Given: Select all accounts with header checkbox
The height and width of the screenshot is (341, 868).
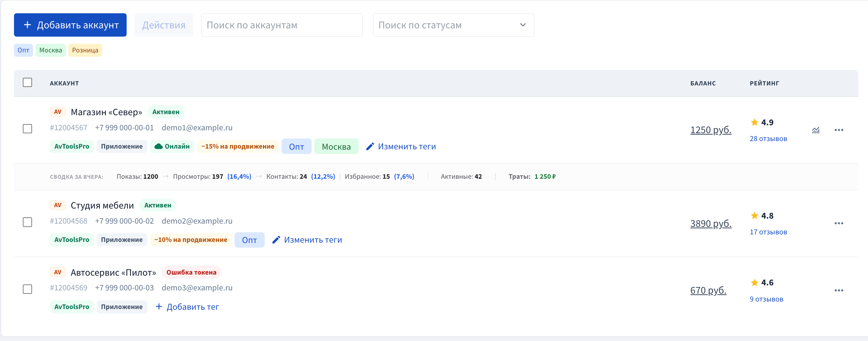Looking at the screenshot, I should pyautogui.click(x=28, y=83).
